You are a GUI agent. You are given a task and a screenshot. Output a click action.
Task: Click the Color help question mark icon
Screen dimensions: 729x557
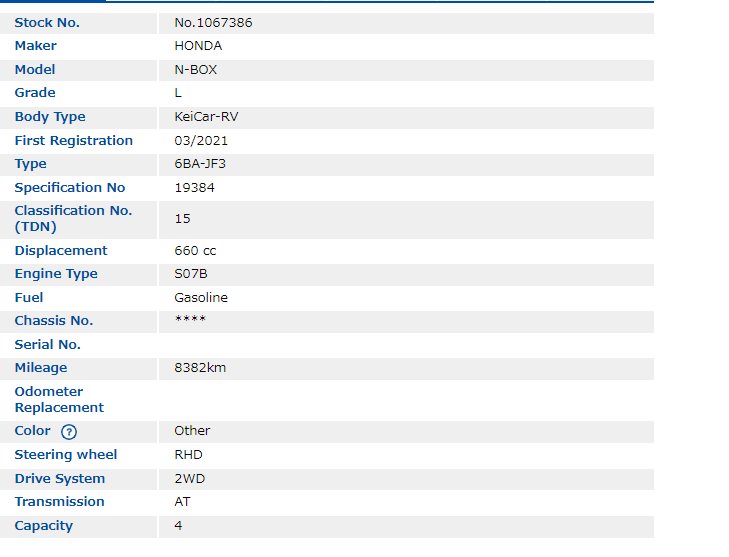click(x=68, y=432)
